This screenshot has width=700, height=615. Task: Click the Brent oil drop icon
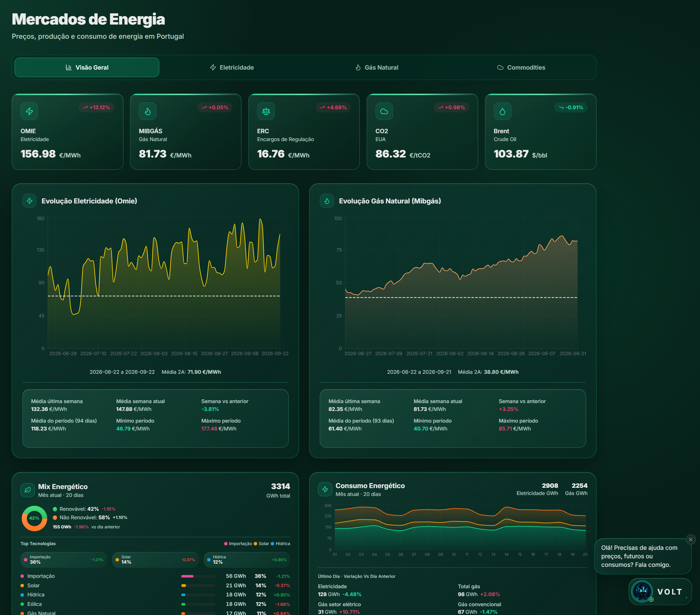[502, 111]
